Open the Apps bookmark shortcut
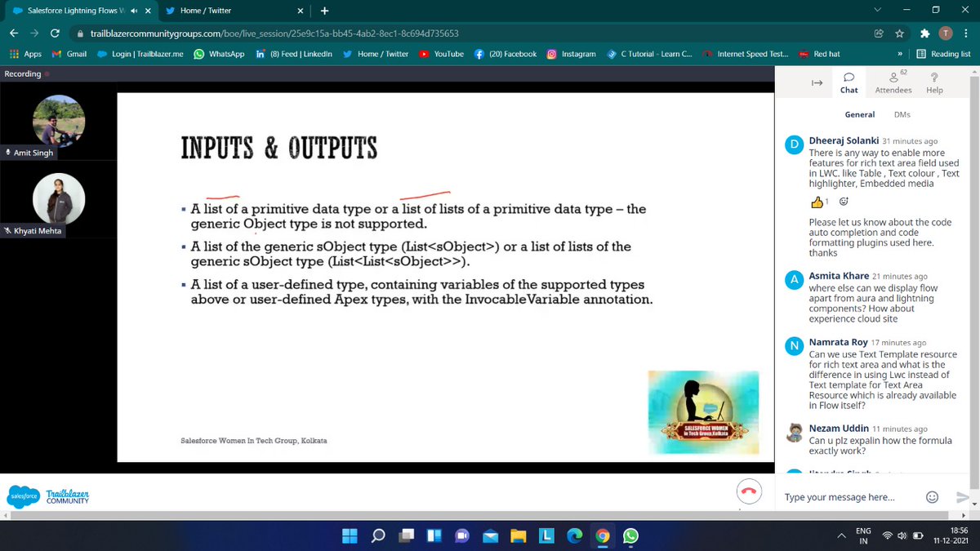Screen dimensions: 980x551 [x=24, y=54]
